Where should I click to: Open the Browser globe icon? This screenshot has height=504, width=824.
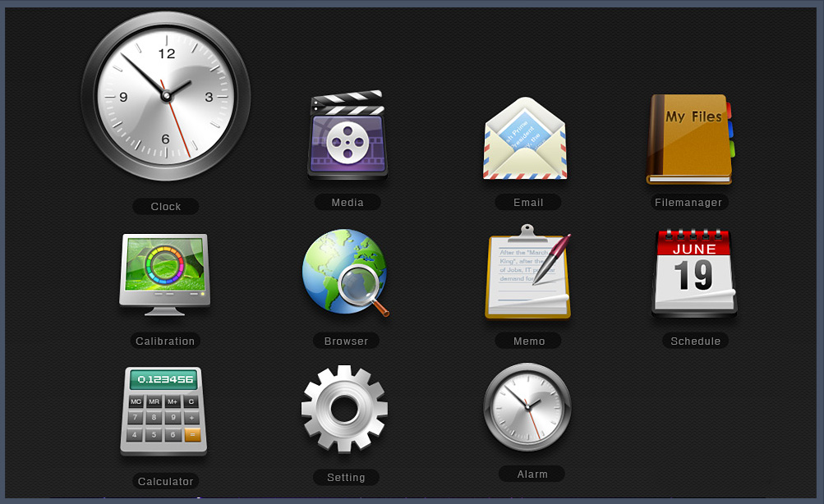point(345,273)
